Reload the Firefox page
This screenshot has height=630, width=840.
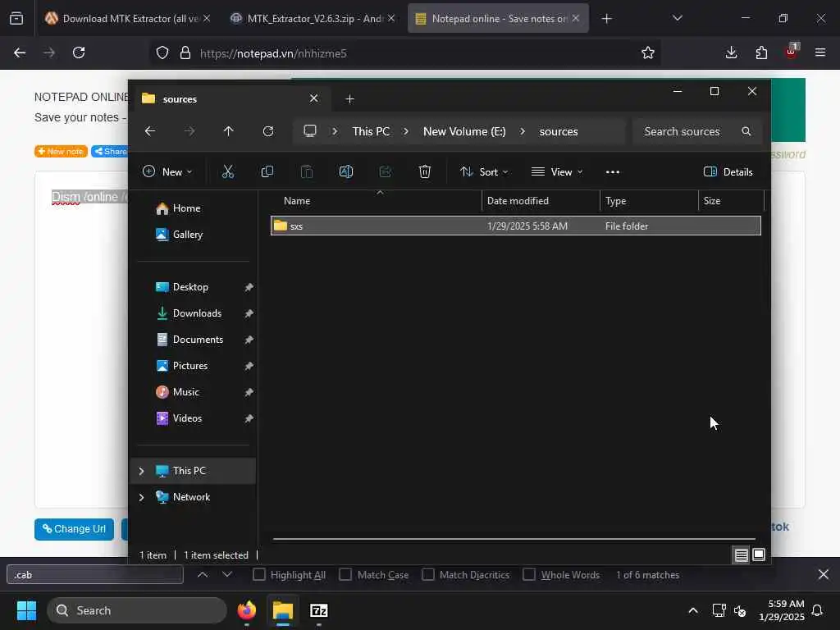pos(79,52)
